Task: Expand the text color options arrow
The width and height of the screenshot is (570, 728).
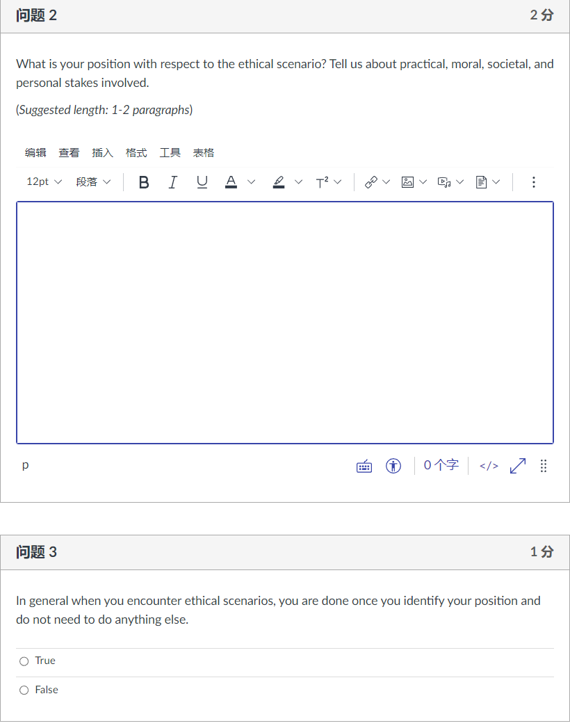Action: 252,182
